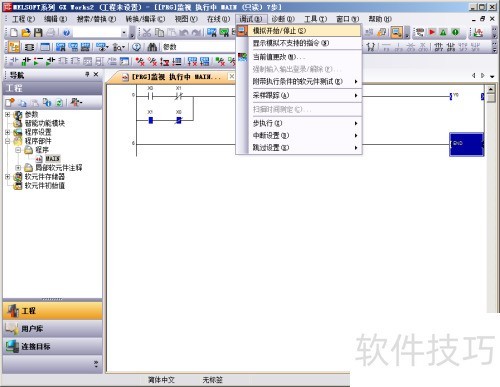
Task: Expand the 参数 tree node
Action: click(7, 115)
